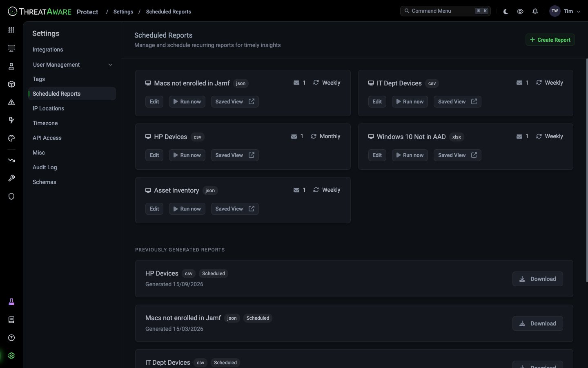Open the cube package icon in the sidebar
This screenshot has height=368, width=588.
pyautogui.click(x=11, y=84)
